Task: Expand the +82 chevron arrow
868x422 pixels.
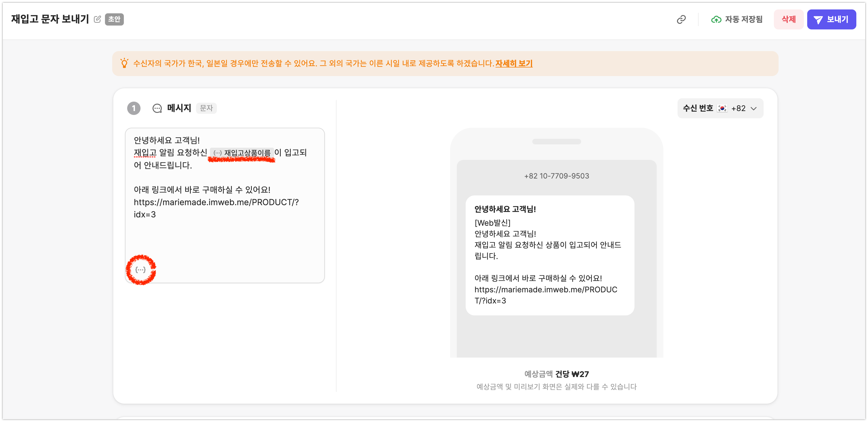Action: 754,109
